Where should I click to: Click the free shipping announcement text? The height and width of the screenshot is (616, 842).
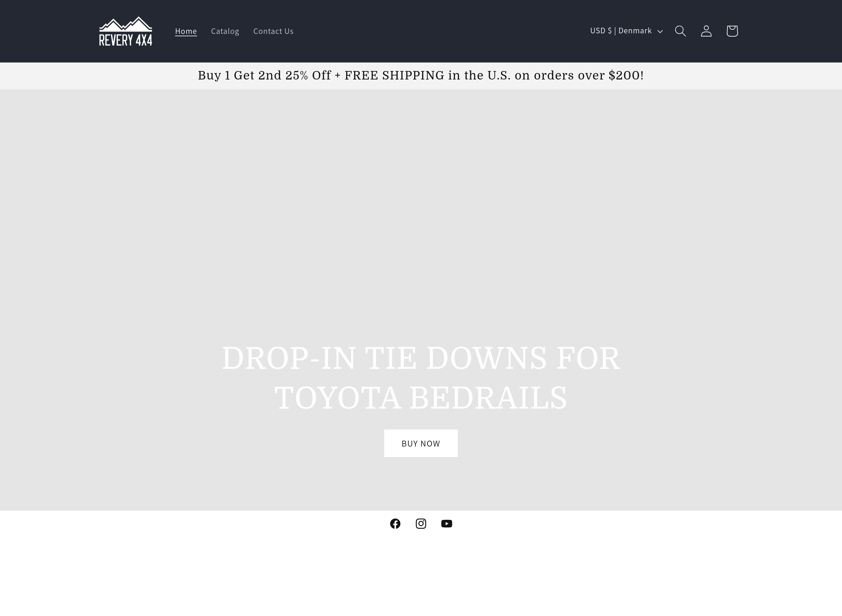(x=421, y=75)
